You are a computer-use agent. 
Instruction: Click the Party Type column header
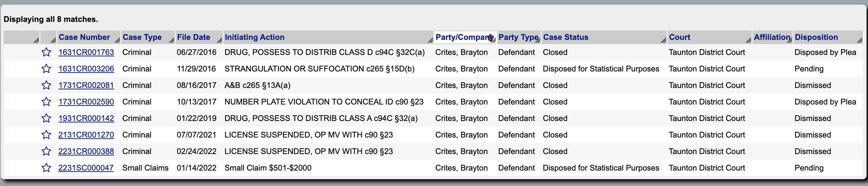pyautogui.click(x=518, y=37)
